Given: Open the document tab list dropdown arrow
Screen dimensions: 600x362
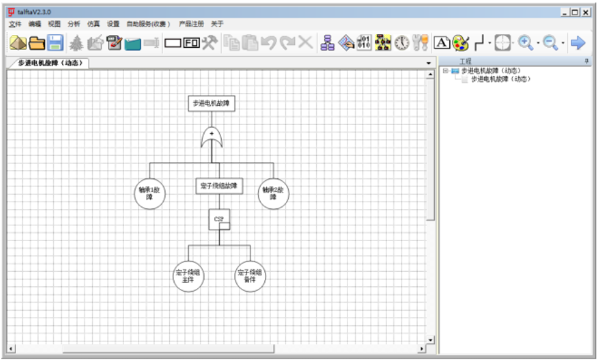Looking at the screenshot, I should [x=429, y=63].
